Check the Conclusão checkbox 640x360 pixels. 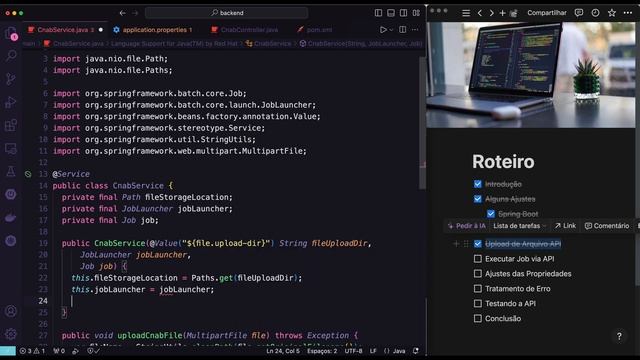click(478, 318)
